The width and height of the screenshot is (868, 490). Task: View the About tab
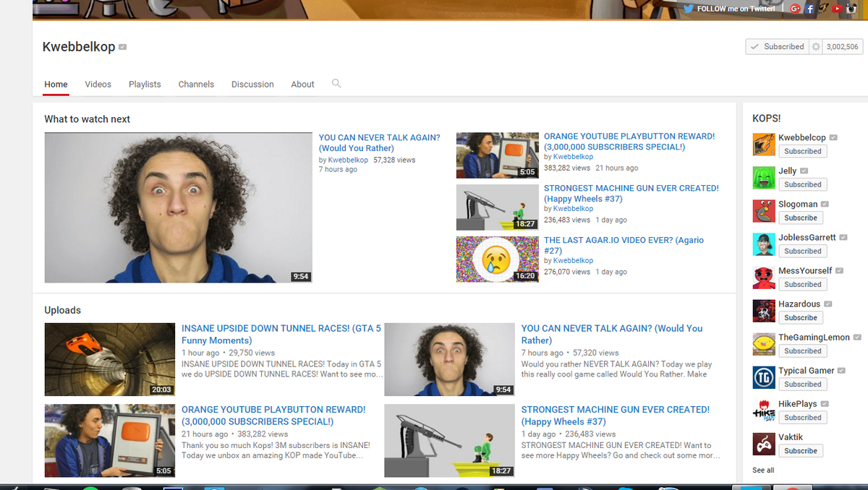302,84
